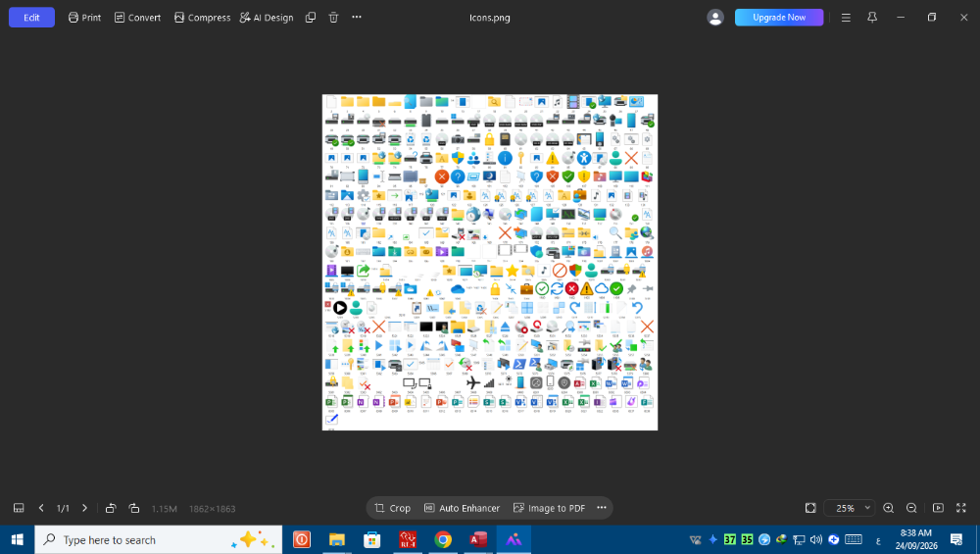Print the image
Image resolution: width=980 pixels, height=554 pixels.
point(84,18)
